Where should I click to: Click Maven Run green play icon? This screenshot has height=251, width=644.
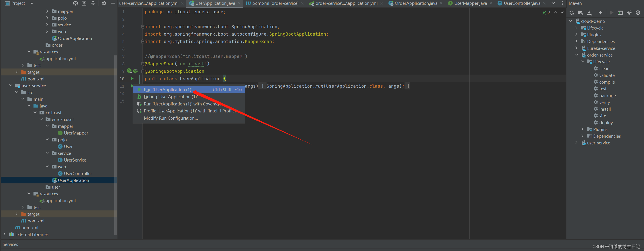click(x=612, y=13)
